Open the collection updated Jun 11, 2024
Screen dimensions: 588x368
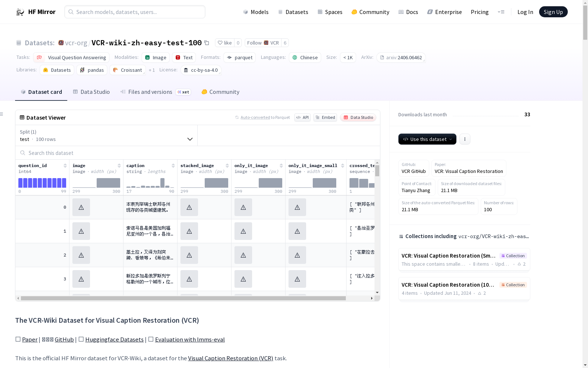tap(464, 289)
